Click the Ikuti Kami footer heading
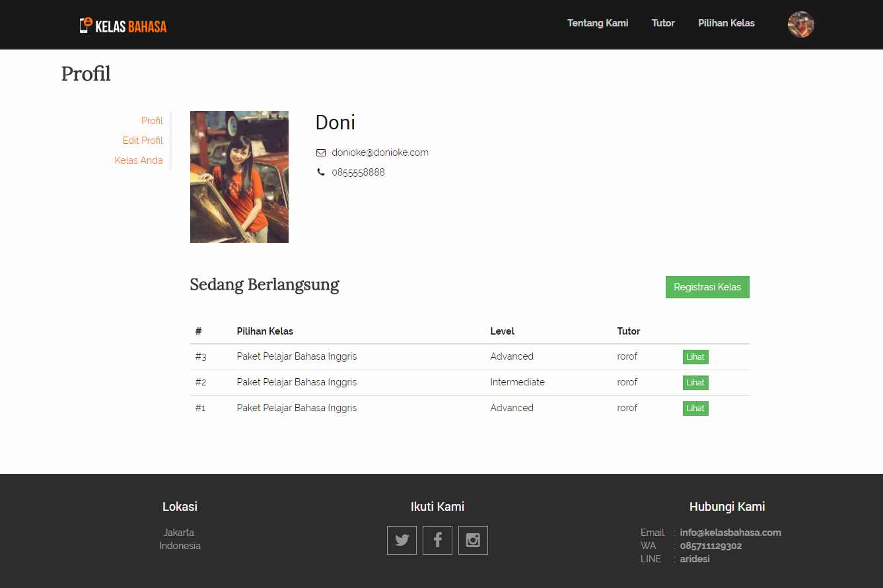The image size is (883, 588). click(437, 507)
